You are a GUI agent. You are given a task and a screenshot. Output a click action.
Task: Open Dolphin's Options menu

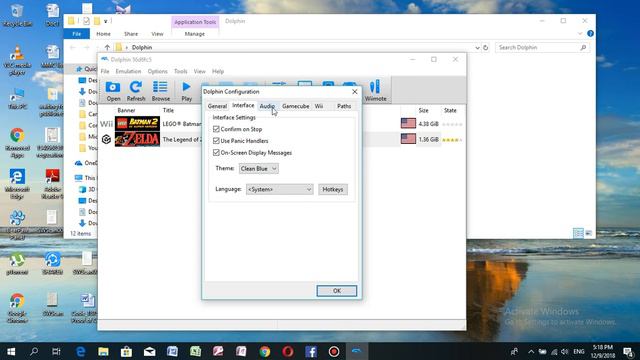[x=158, y=71]
